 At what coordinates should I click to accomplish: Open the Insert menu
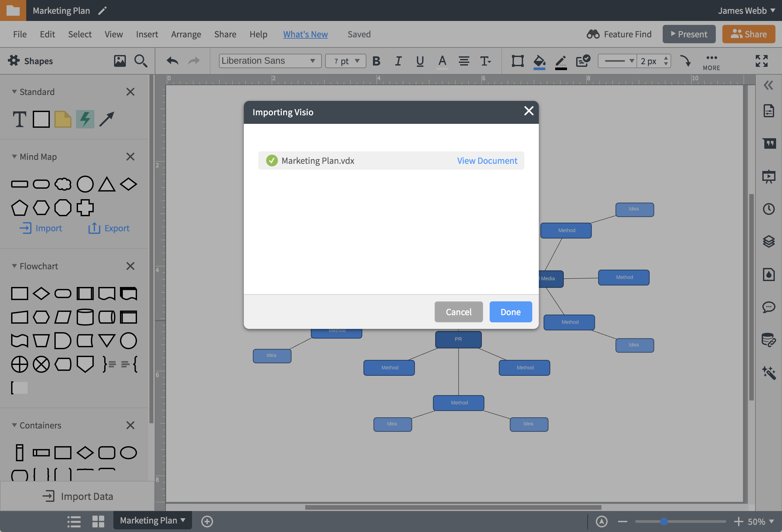pyautogui.click(x=147, y=34)
